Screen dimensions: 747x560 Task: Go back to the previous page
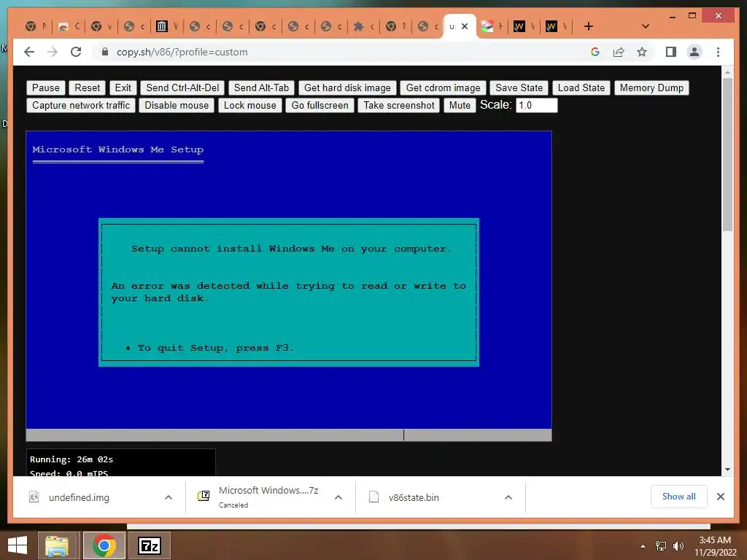click(x=29, y=52)
